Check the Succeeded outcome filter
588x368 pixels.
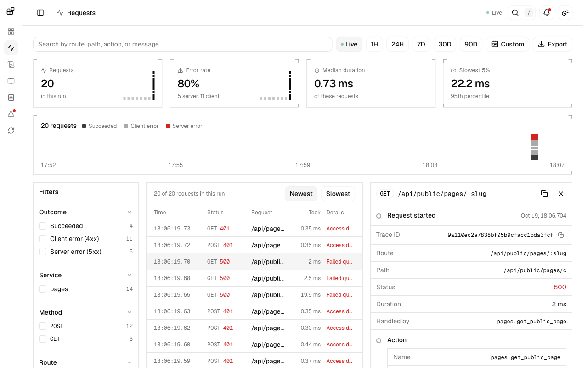coord(43,226)
